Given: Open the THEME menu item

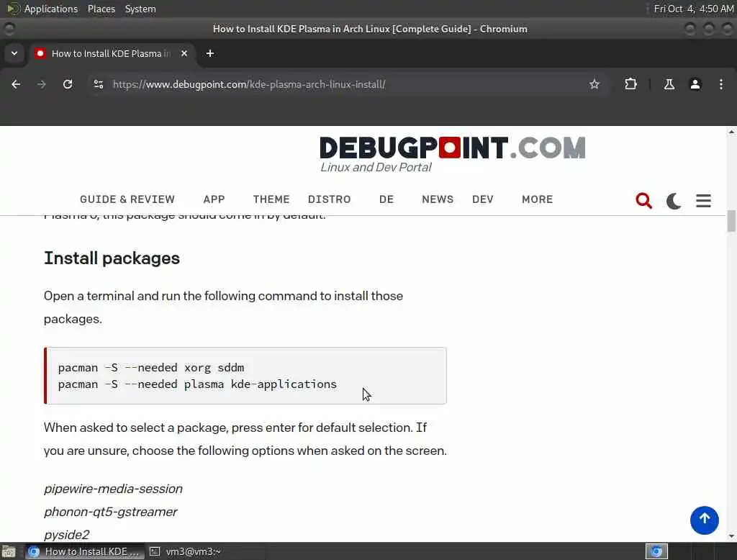Looking at the screenshot, I should (x=271, y=199).
